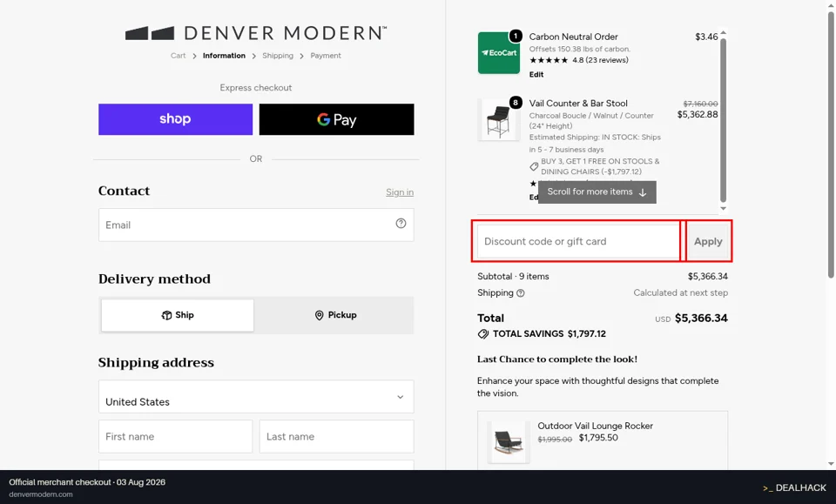Click the First name field
This screenshot has height=504, width=836.
[175, 436]
